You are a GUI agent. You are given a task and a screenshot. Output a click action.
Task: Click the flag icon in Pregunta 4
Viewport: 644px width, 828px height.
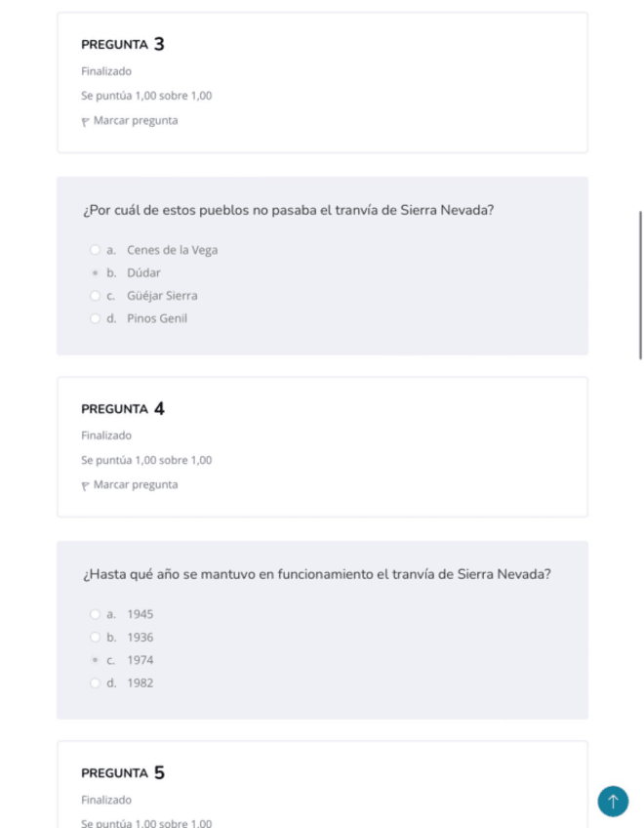[85, 485]
